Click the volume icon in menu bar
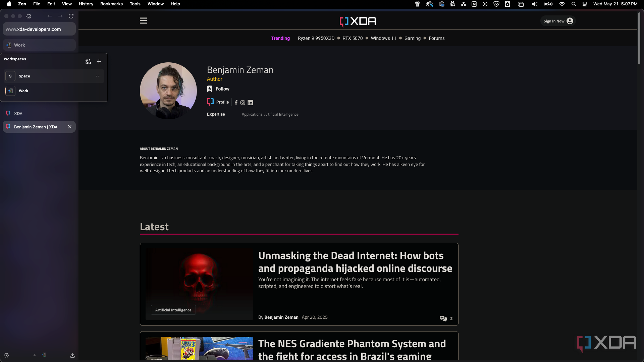The height and width of the screenshot is (362, 644). pyautogui.click(x=535, y=4)
